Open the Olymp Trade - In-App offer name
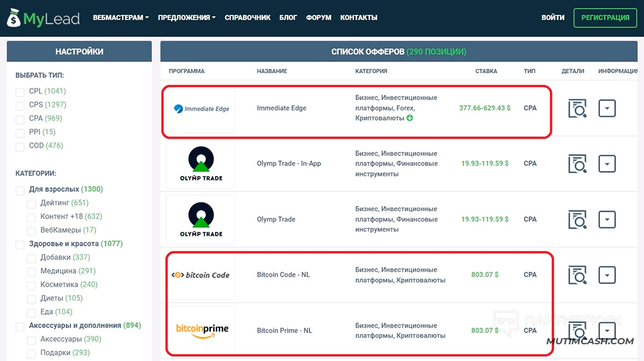This screenshot has width=644, height=361. 289,163
